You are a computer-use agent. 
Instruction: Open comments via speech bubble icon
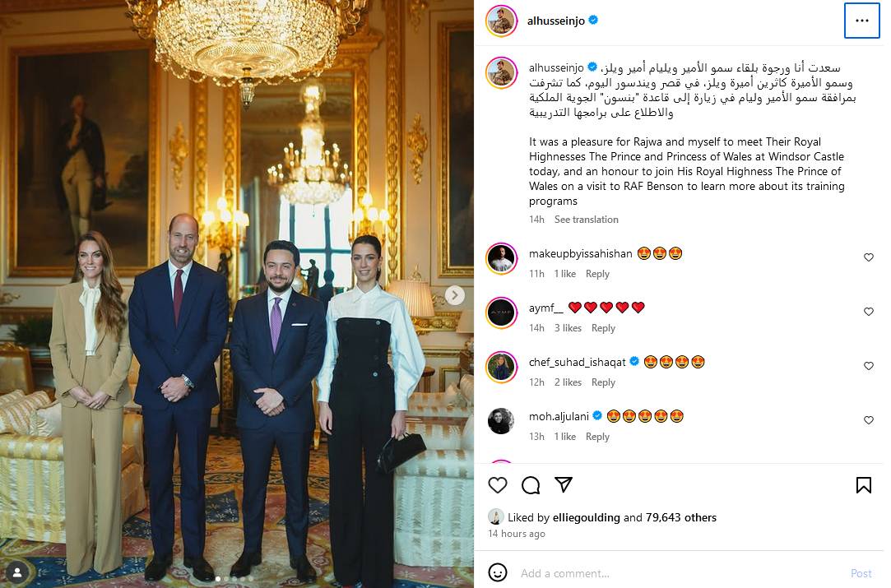pyautogui.click(x=530, y=484)
